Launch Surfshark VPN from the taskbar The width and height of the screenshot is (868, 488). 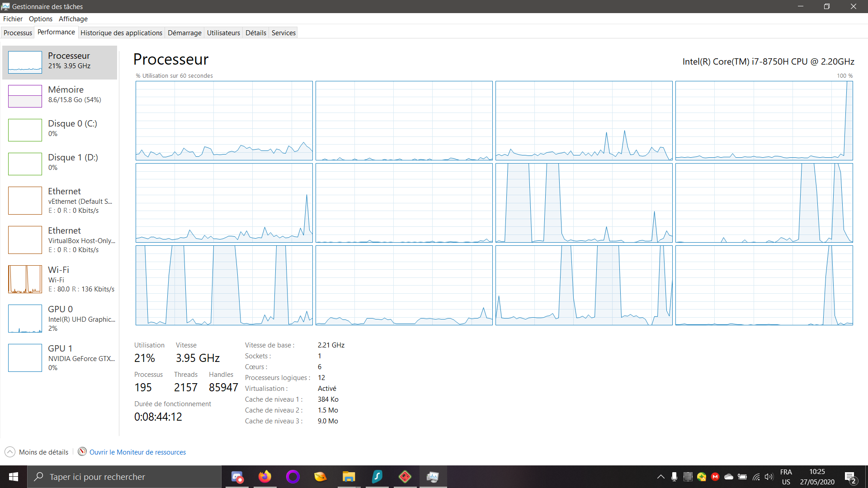click(377, 477)
